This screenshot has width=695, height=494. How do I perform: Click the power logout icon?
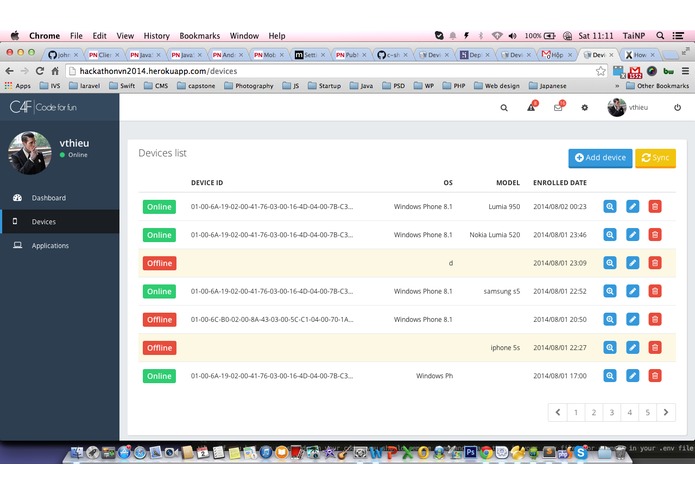pos(677,107)
